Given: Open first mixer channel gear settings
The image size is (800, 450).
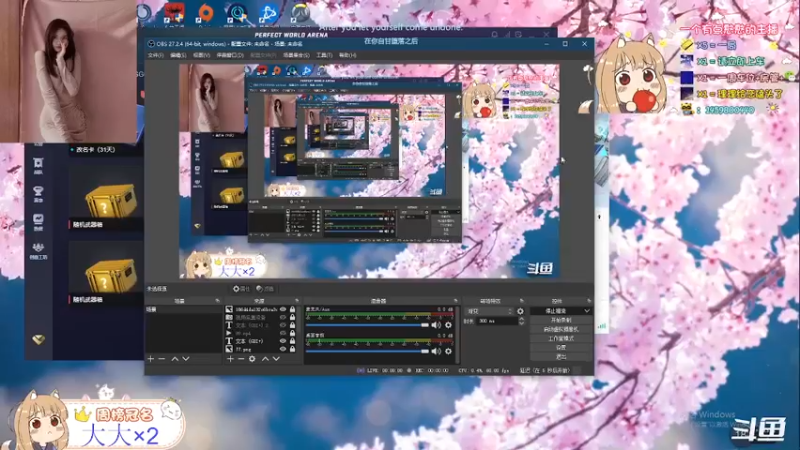Looking at the screenshot, I should [x=448, y=325].
